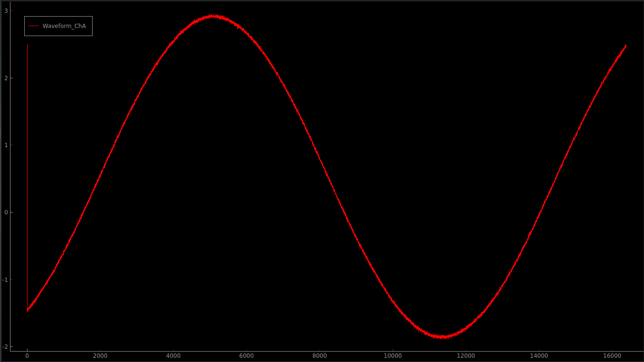Click the 10000 x-axis tick label
Image resolution: width=644 pixels, height=362 pixels.
pos(393,356)
